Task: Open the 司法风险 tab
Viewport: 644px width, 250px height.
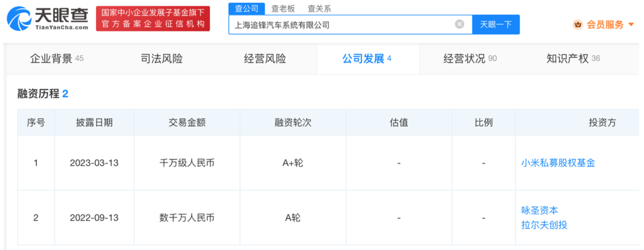Action: click(x=162, y=58)
